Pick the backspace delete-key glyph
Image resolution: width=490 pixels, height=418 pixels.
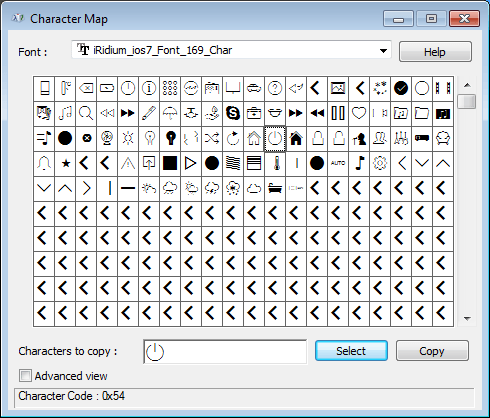86,88
